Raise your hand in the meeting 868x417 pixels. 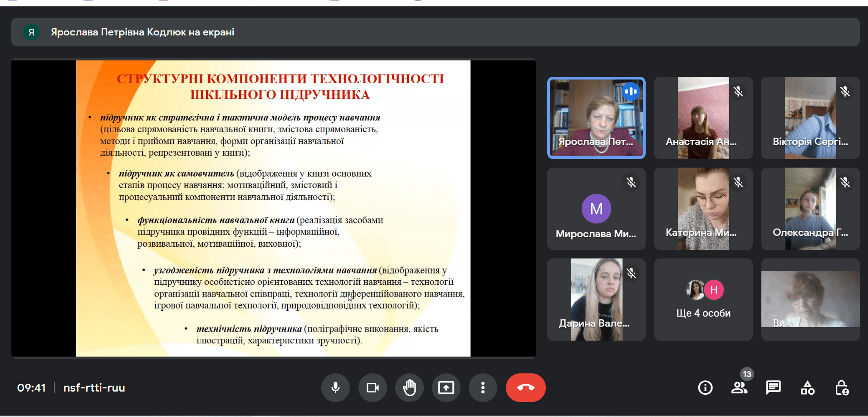click(409, 387)
